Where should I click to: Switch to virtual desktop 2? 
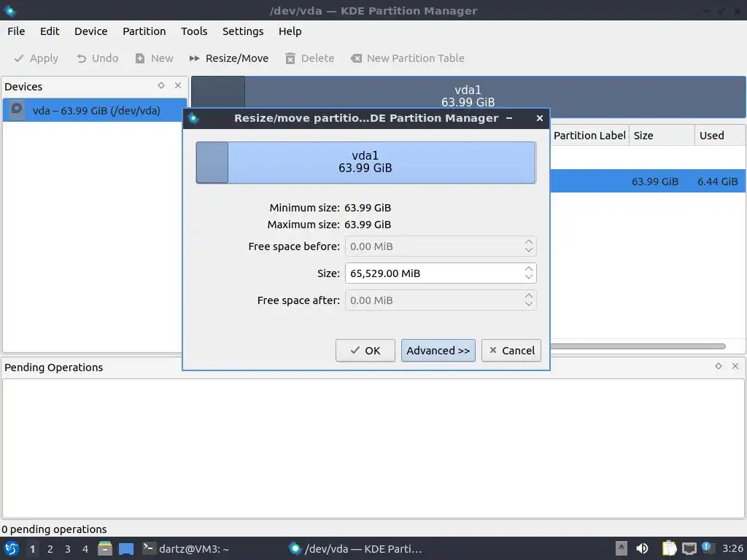click(x=50, y=549)
